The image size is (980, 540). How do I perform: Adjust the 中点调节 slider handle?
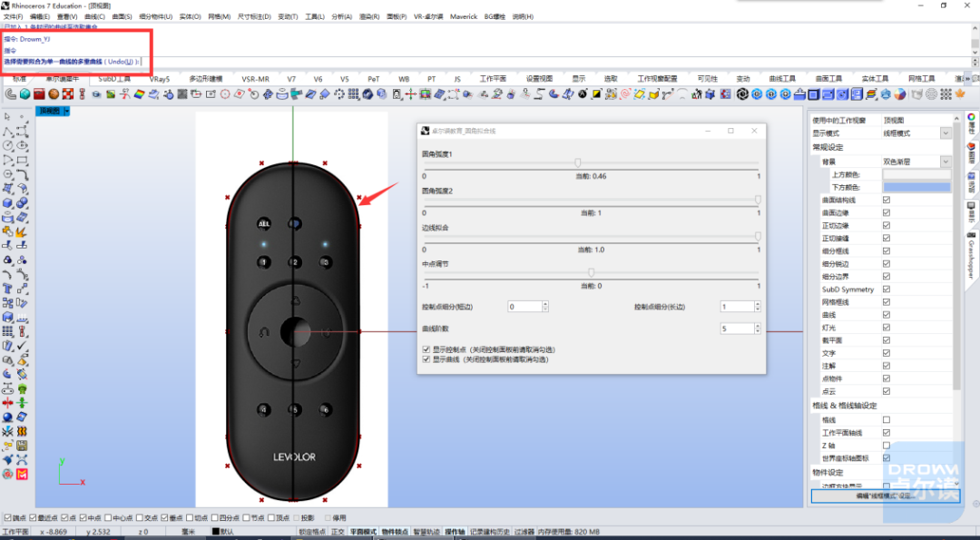pos(591,273)
